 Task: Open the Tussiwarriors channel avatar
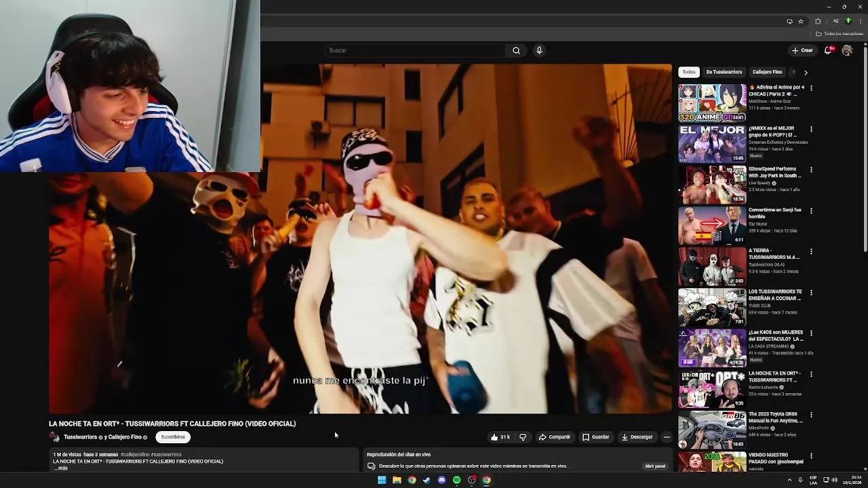tap(54, 437)
